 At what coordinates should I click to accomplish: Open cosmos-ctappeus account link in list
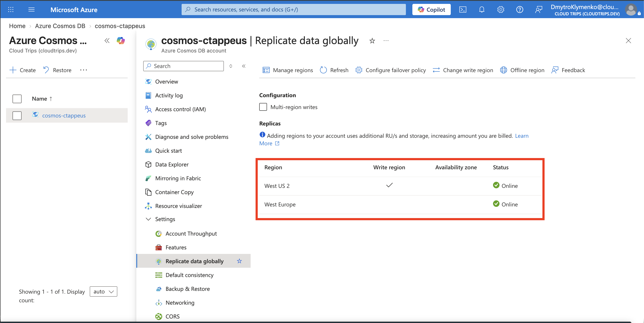click(64, 115)
